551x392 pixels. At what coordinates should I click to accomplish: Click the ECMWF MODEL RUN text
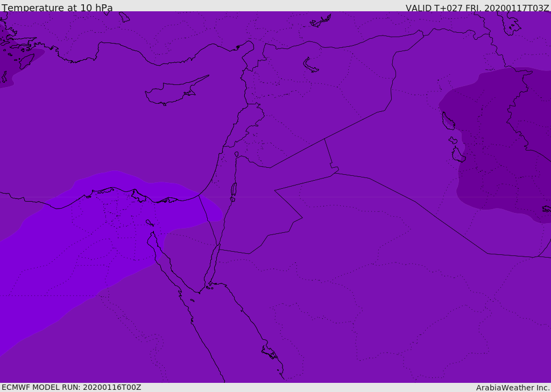pos(71,387)
